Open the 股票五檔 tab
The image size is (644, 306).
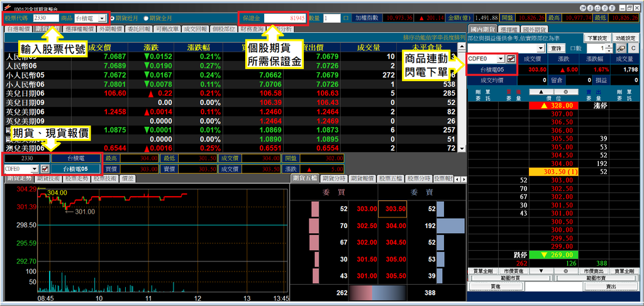coord(389,178)
